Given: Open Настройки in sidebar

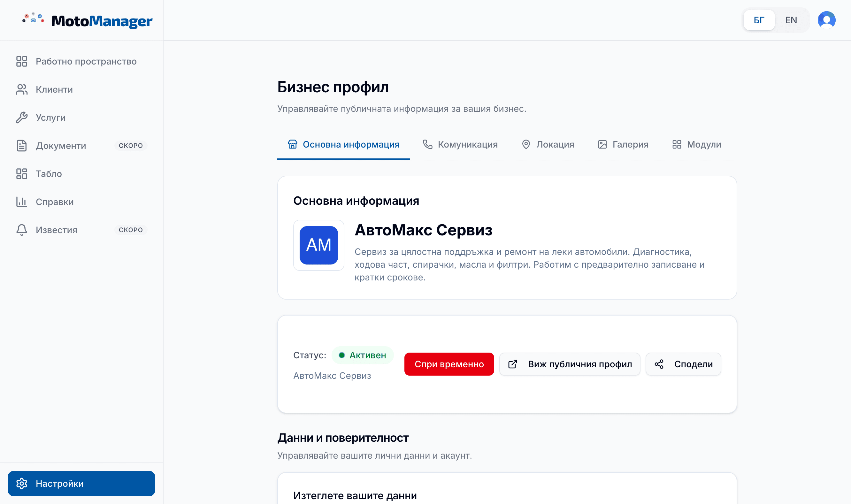Looking at the screenshot, I should point(81,483).
